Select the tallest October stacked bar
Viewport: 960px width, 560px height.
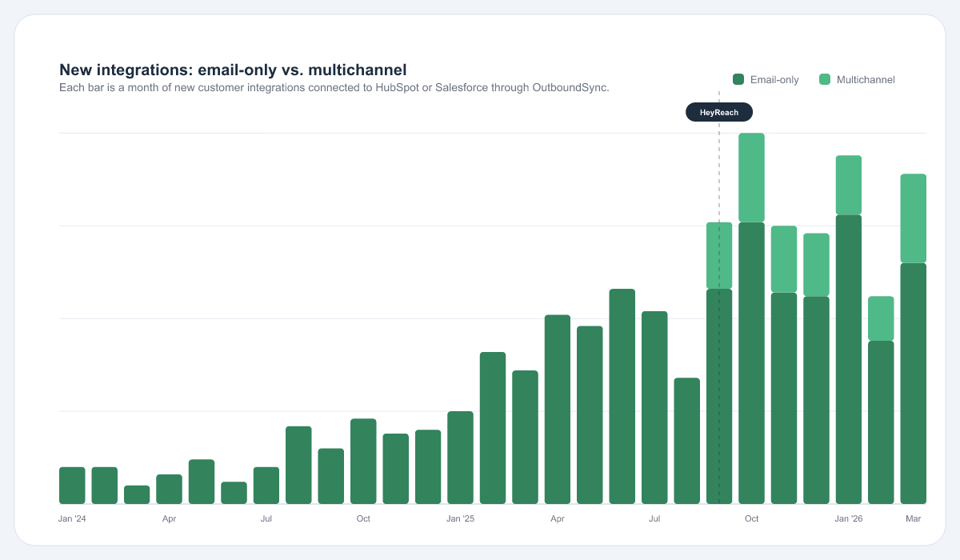tap(751, 320)
